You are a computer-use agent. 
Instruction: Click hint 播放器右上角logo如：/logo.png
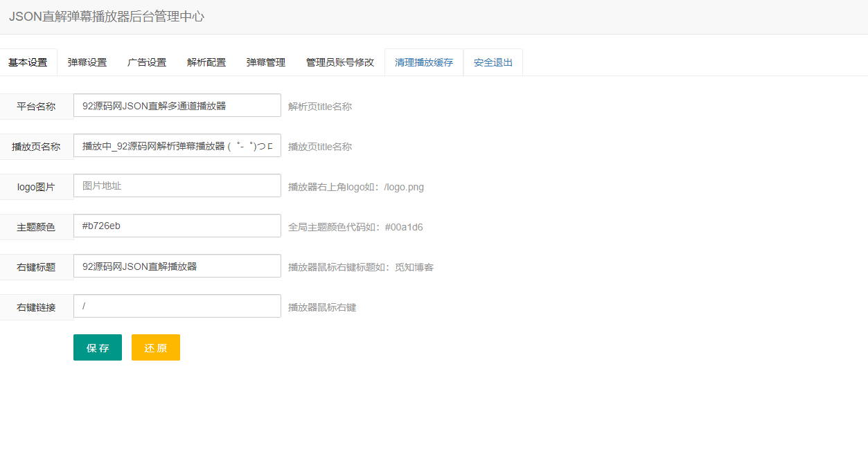[x=356, y=187]
